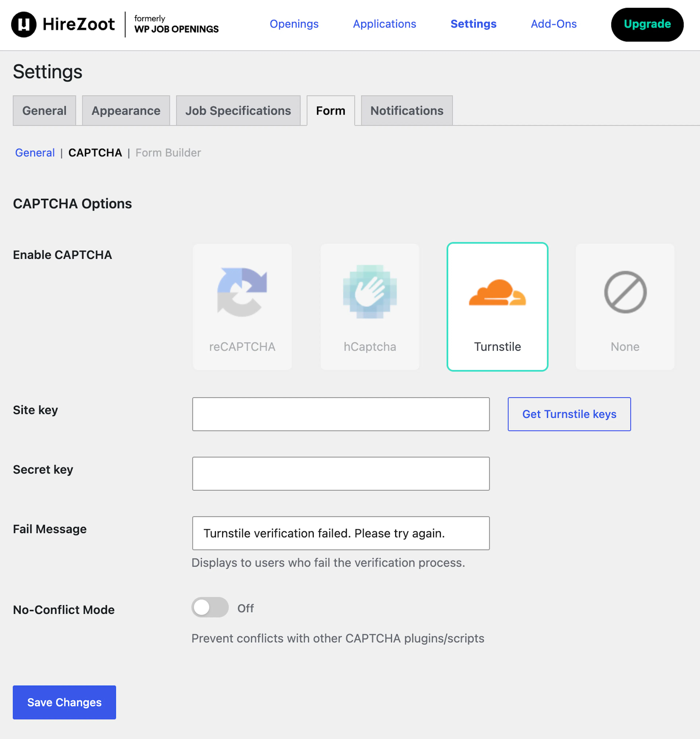Viewport: 700px width, 739px height.
Task: Click the WP JOB OPENINGS wordmark
Action: [176, 29]
